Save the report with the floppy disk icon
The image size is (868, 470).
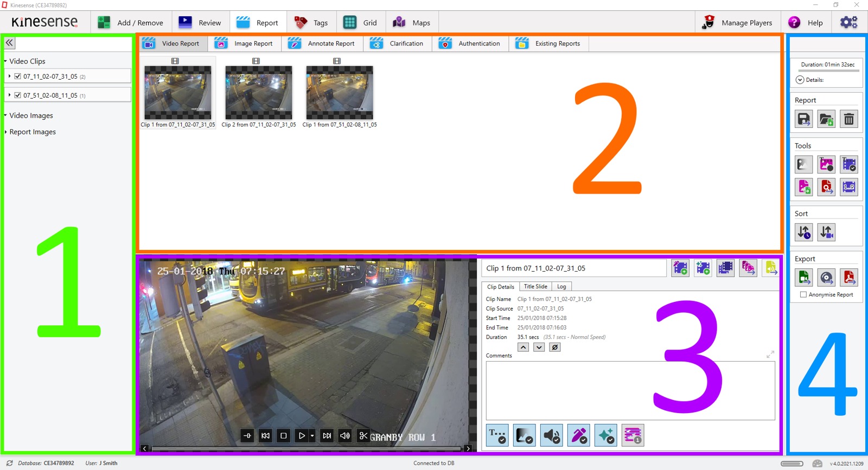(803, 119)
